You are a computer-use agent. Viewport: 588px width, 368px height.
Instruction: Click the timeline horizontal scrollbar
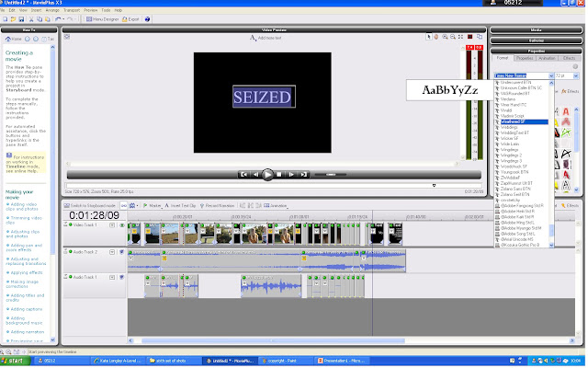click(x=274, y=341)
